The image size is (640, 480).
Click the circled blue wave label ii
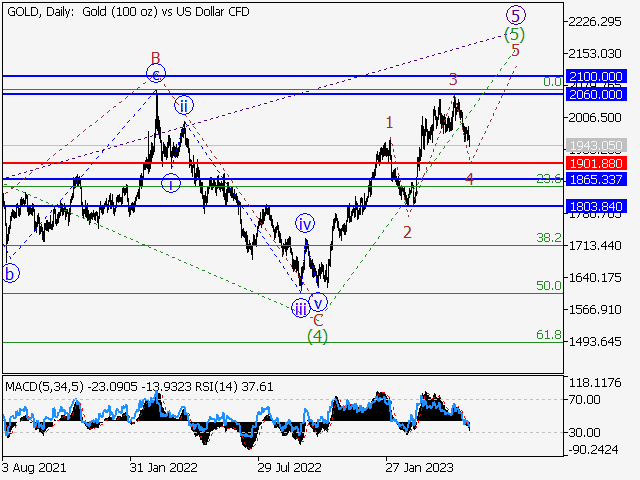tap(184, 106)
